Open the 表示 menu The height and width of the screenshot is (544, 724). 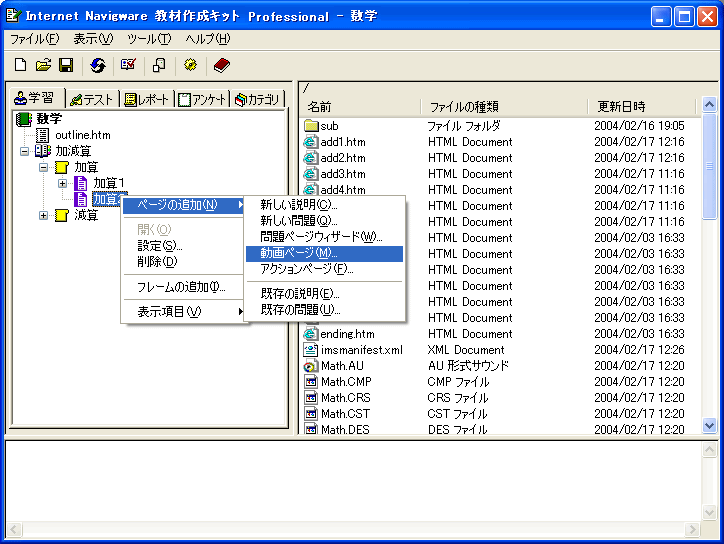(x=93, y=39)
